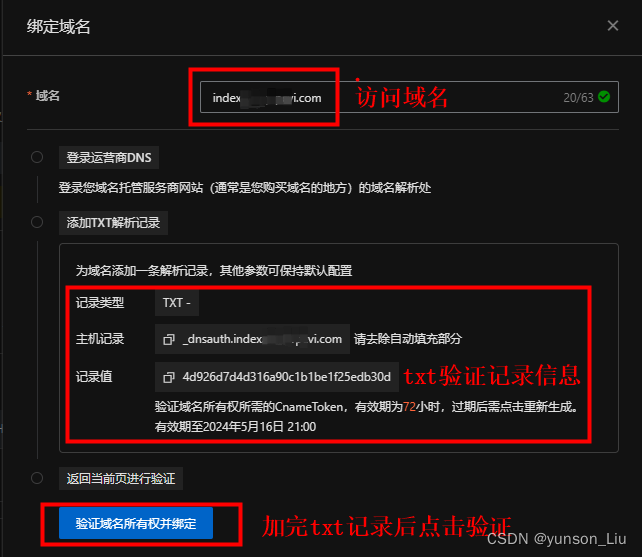Click the 登录运营商DNS step label

pos(109,158)
